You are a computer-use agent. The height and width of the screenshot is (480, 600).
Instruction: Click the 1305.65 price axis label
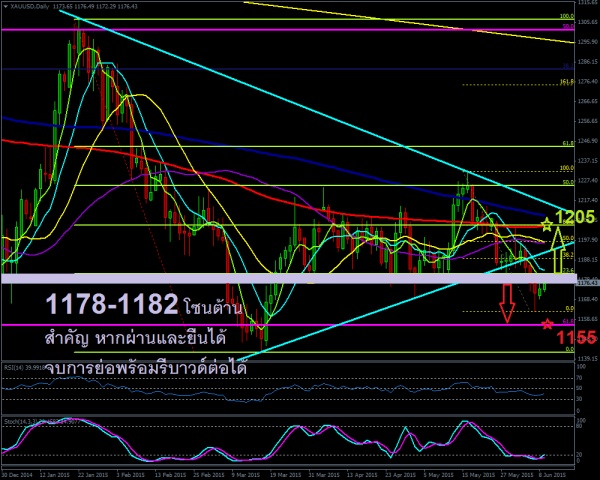click(x=588, y=22)
